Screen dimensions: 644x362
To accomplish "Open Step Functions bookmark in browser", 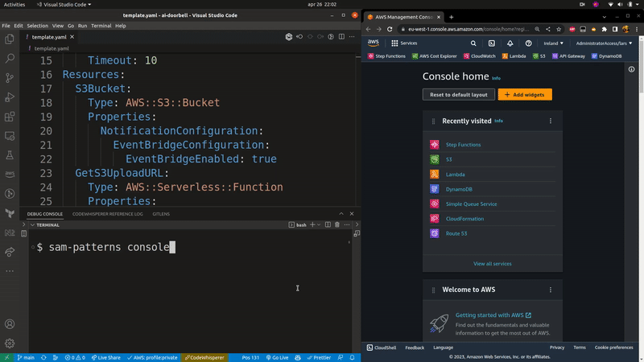I will point(386,56).
